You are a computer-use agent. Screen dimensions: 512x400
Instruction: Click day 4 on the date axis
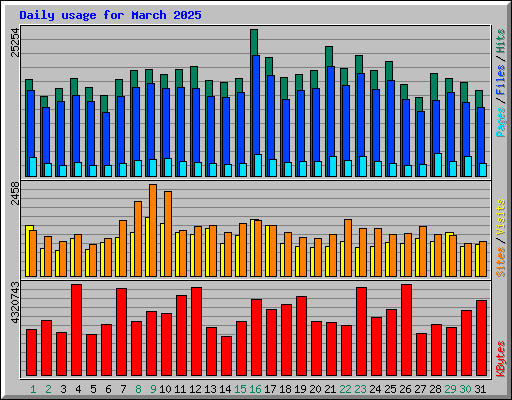pos(78,389)
